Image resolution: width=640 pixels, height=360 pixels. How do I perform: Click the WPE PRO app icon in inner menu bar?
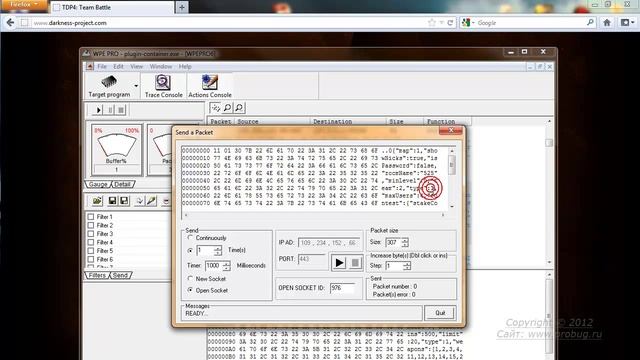tap(90, 66)
